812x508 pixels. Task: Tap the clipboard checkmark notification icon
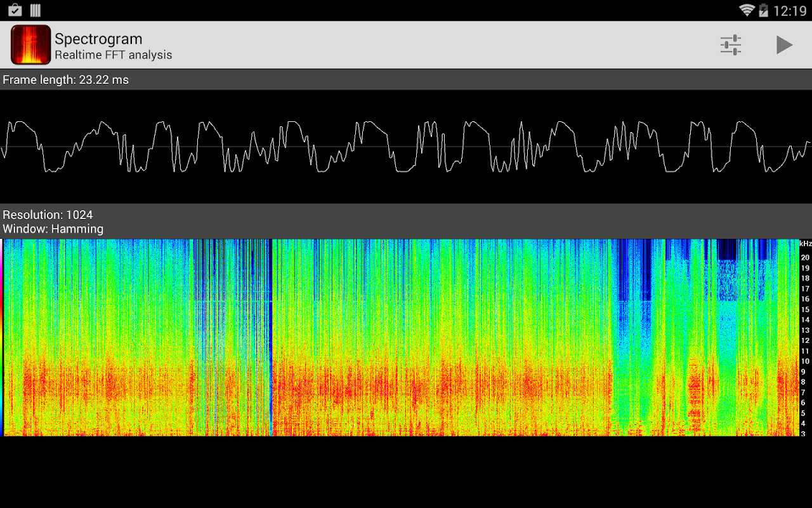(15, 10)
